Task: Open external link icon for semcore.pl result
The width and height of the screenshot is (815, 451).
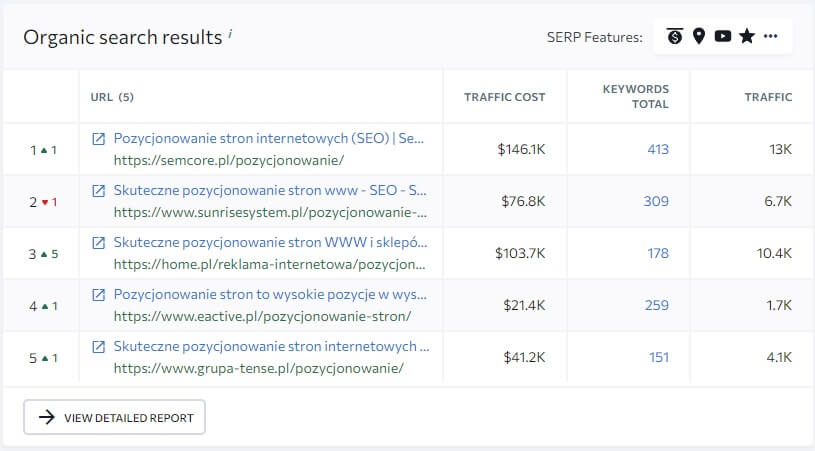Action: pyautogui.click(x=98, y=139)
